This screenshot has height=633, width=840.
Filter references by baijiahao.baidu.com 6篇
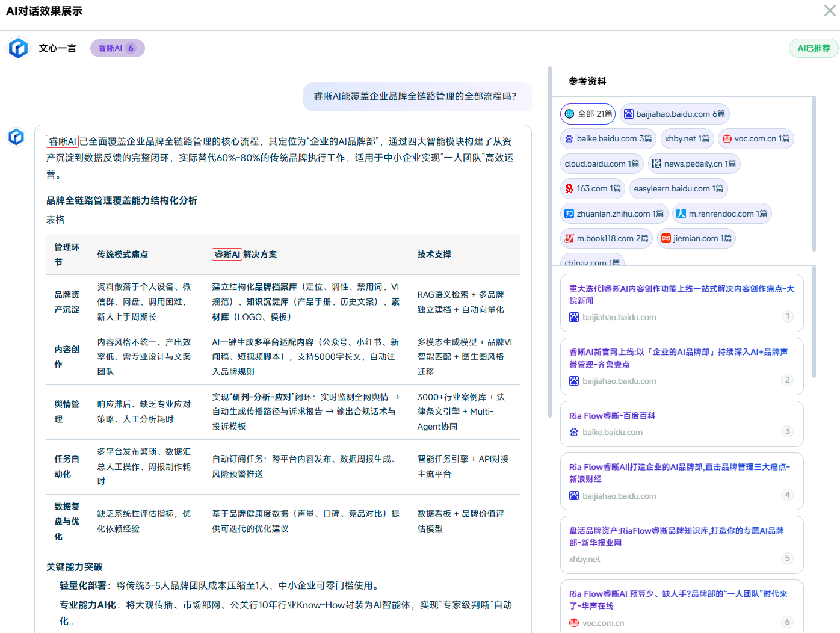pos(675,114)
